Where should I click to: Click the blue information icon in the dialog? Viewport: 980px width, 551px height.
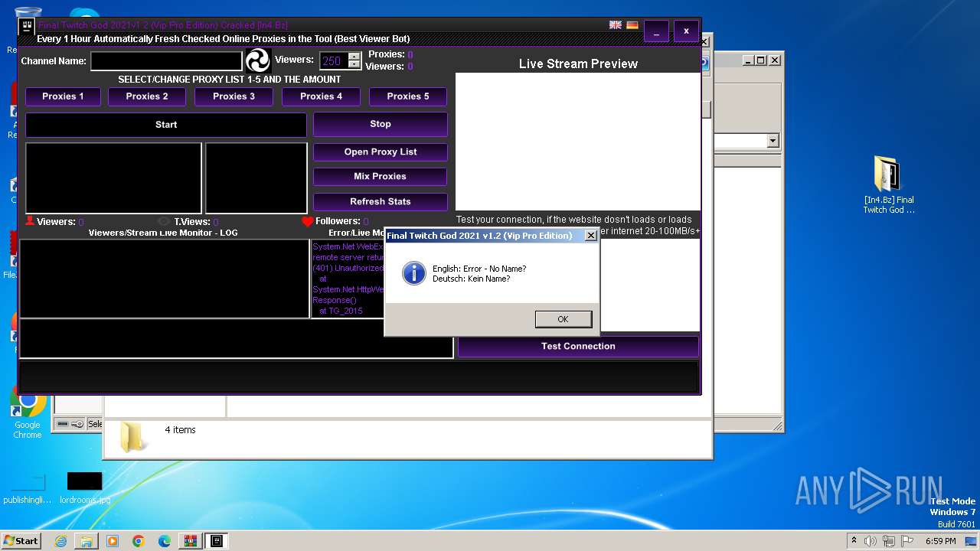tap(414, 273)
